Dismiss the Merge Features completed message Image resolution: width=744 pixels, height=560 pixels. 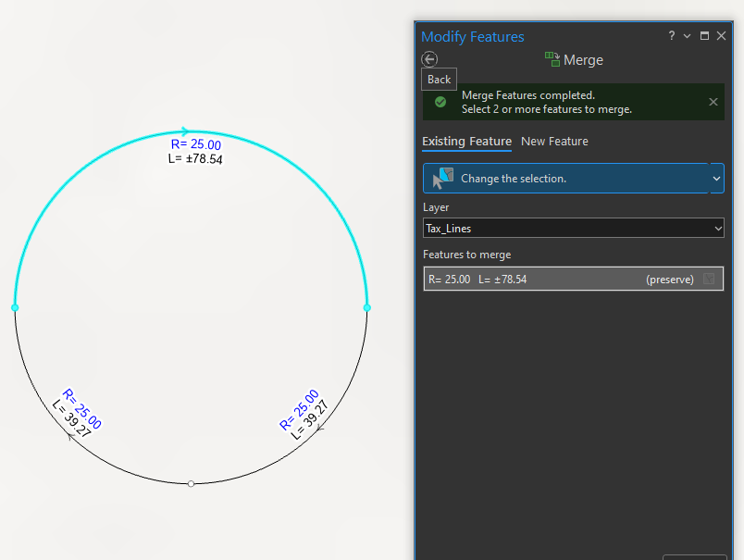click(713, 102)
